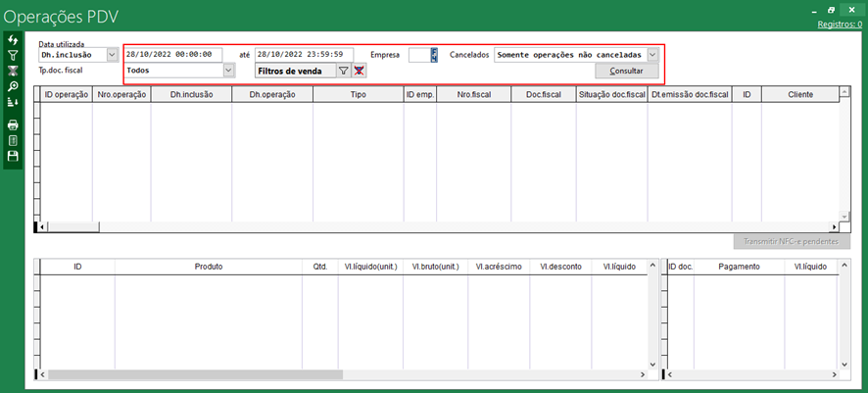Click the products grid horizontal scrollbar

[196, 374]
